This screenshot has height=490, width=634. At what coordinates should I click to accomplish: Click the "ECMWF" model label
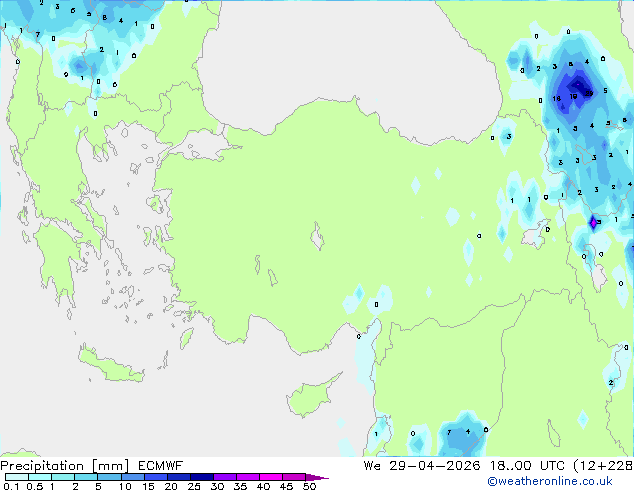tap(161, 466)
